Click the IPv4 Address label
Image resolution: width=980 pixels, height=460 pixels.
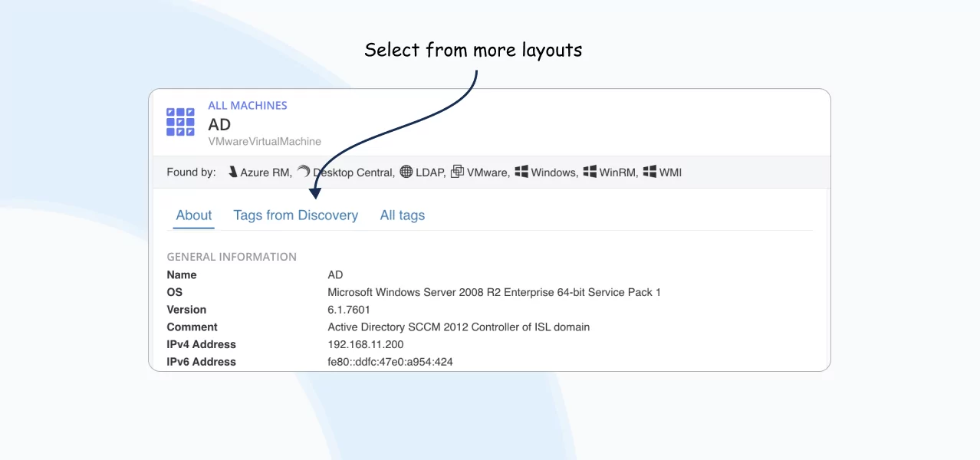click(x=202, y=344)
